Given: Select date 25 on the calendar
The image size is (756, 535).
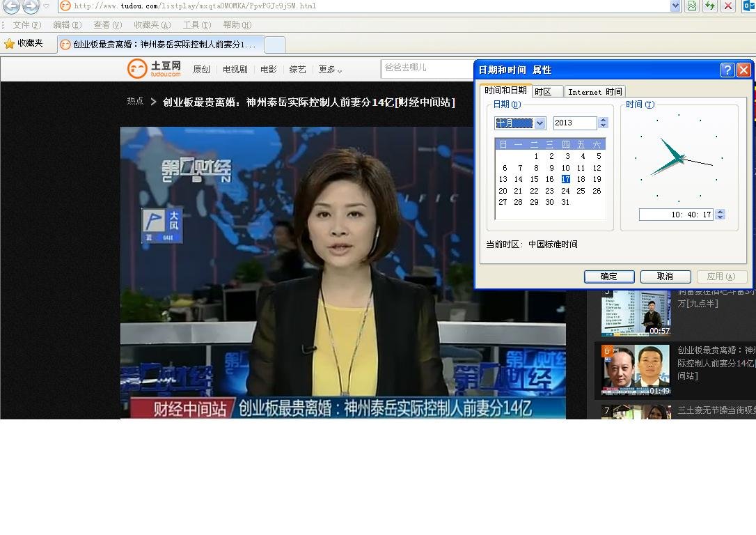Looking at the screenshot, I should [x=581, y=190].
